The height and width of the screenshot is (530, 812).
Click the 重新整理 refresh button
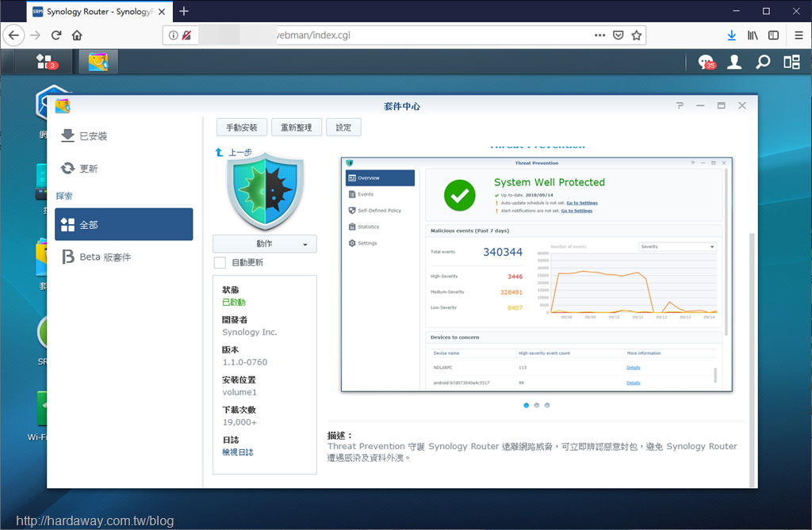[x=297, y=128]
